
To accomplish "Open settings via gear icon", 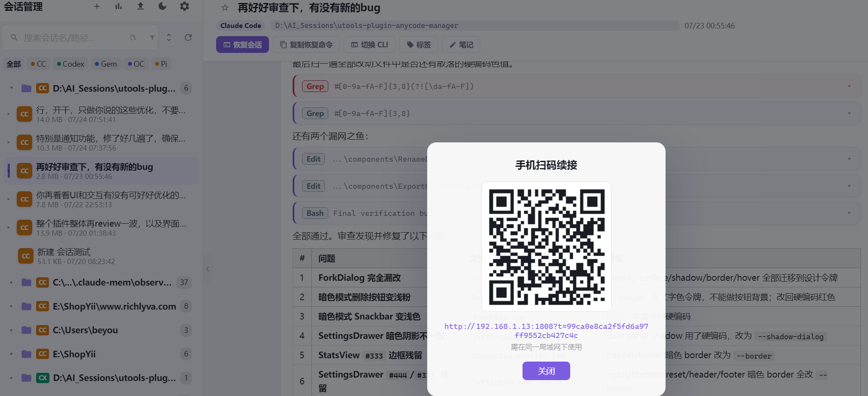I will point(184,6).
